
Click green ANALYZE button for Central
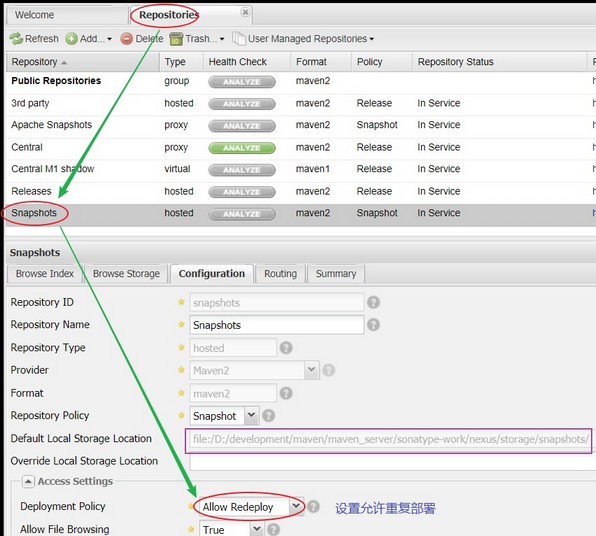click(x=242, y=148)
